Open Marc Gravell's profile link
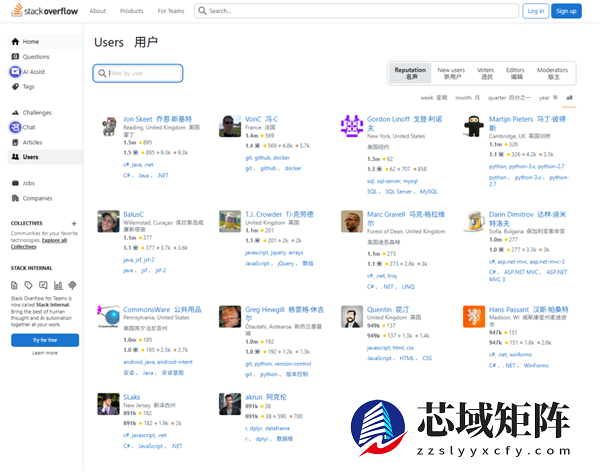 tap(406, 219)
